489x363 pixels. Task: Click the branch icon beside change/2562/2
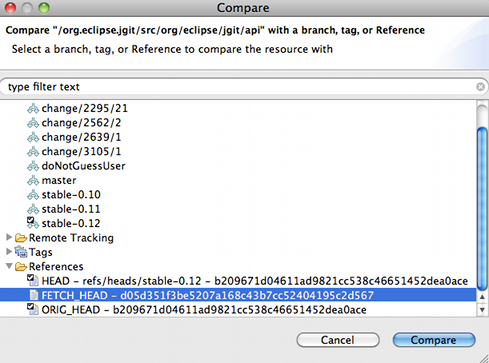(x=33, y=123)
